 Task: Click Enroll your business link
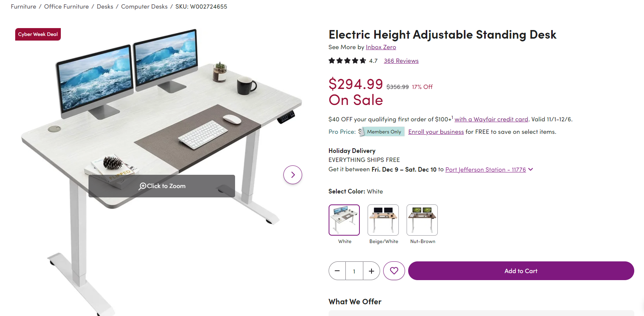click(x=436, y=132)
